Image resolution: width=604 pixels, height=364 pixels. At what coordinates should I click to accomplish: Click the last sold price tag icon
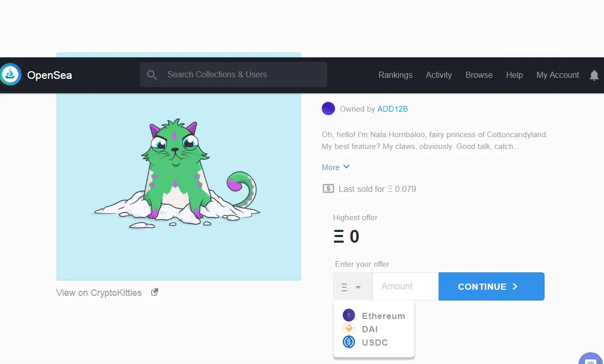(328, 188)
